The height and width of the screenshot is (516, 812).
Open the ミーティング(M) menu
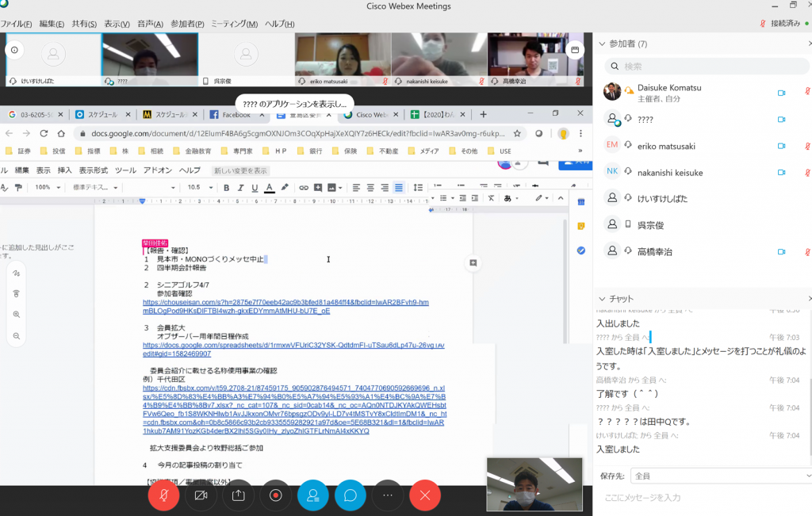tap(234, 24)
